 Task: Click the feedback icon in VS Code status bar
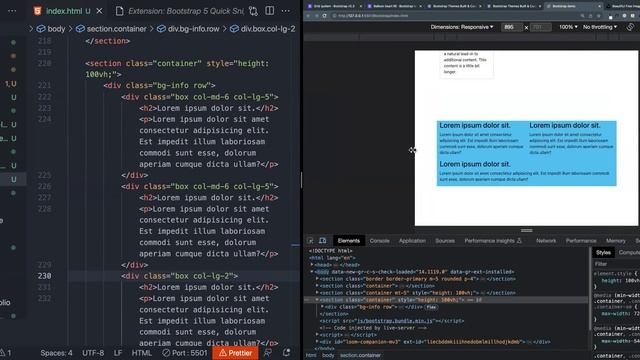click(x=268, y=353)
